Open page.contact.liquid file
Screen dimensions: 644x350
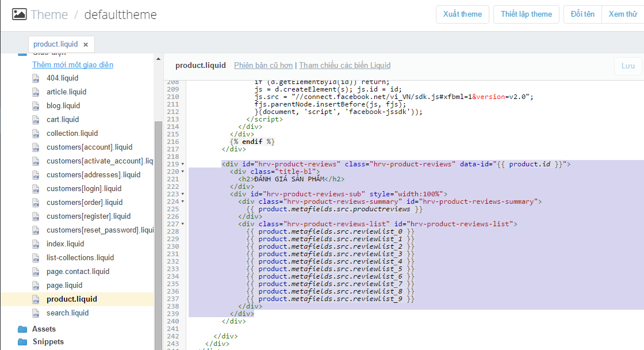(x=78, y=272)
